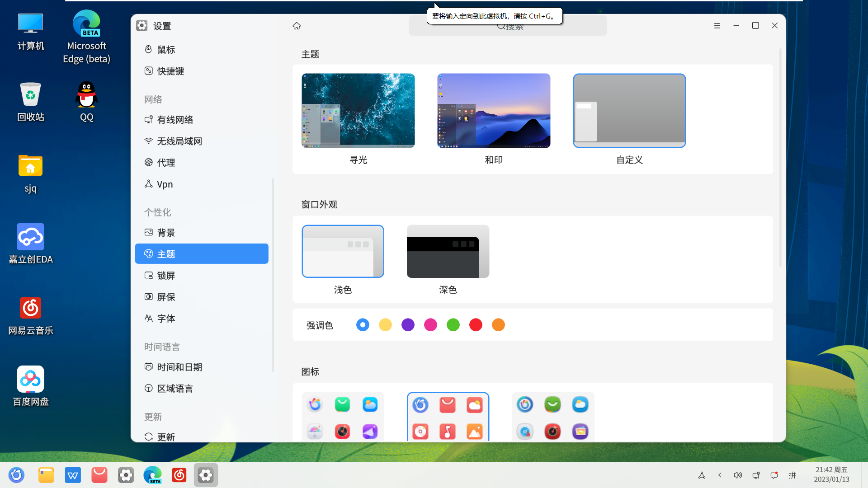Open the file manager from taskbar

pyautogui.click(x=46, y=475)
